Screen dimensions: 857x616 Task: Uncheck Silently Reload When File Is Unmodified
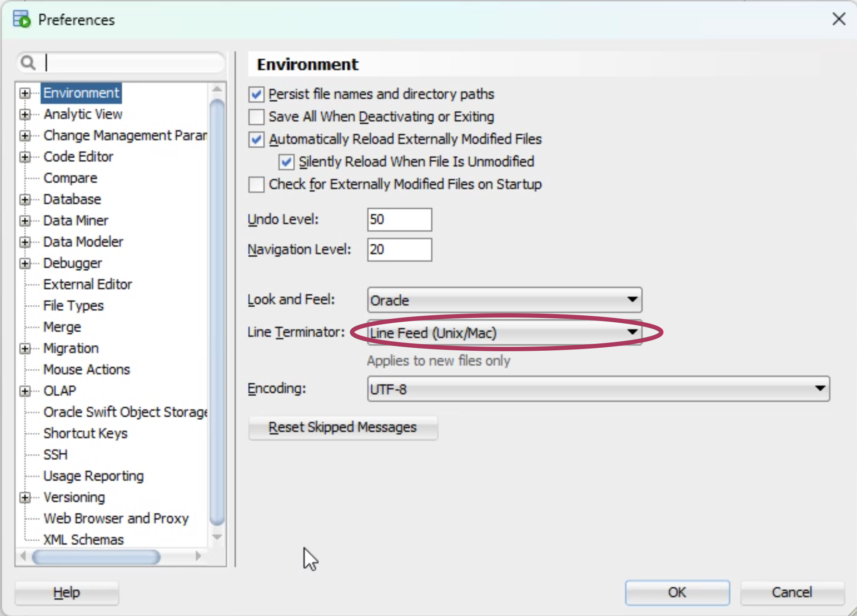click(x=286, y=162)
